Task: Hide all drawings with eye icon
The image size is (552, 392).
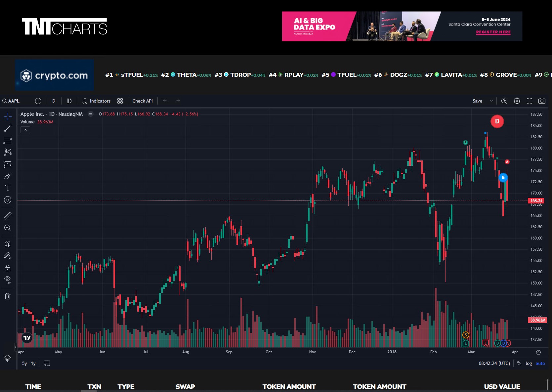Action: tap(8, 280)
